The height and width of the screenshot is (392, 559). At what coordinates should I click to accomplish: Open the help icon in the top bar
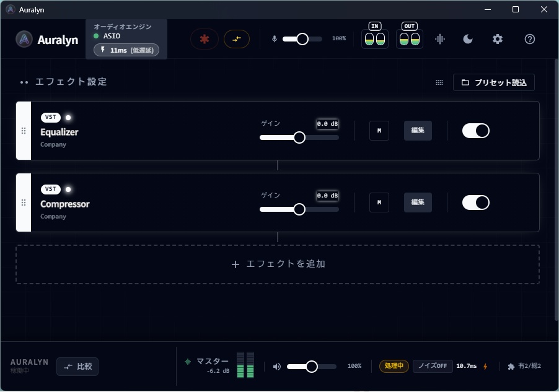click(x=529, y=38)
